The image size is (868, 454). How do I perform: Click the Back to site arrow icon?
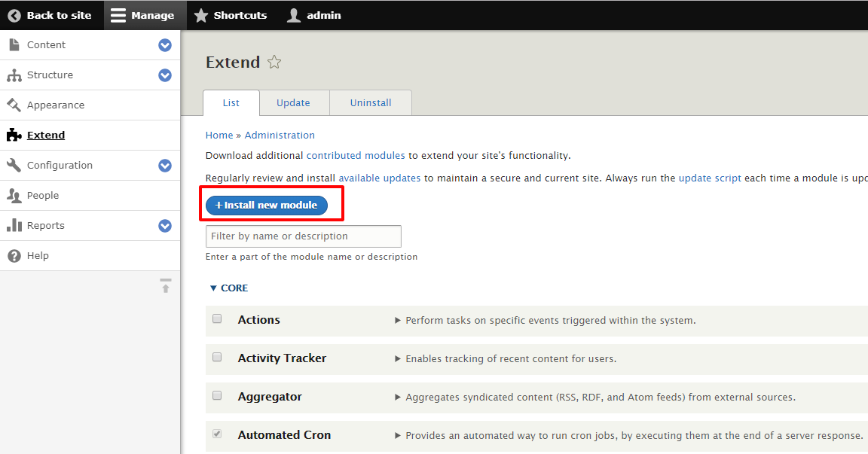(14, 16)
